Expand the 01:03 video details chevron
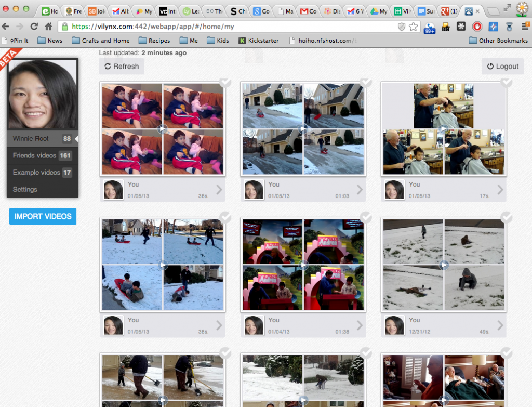The height and width of the screenshot is (407, 532). coord(360,190)
